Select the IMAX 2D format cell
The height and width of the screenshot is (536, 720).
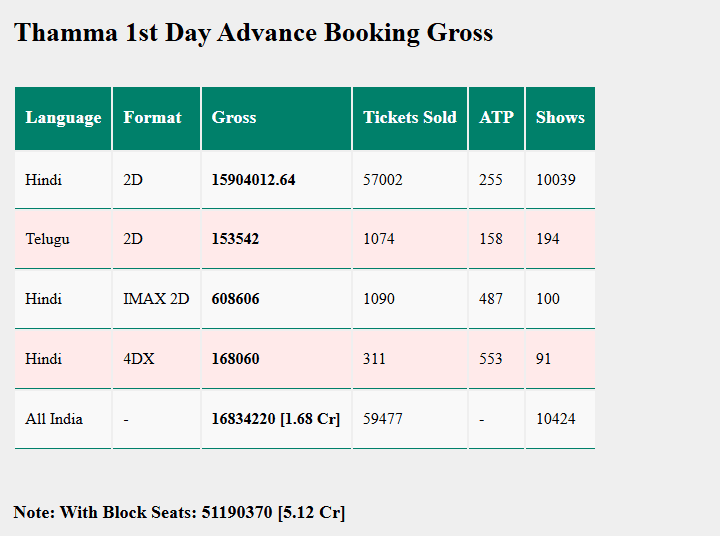(x=156, y=299)
